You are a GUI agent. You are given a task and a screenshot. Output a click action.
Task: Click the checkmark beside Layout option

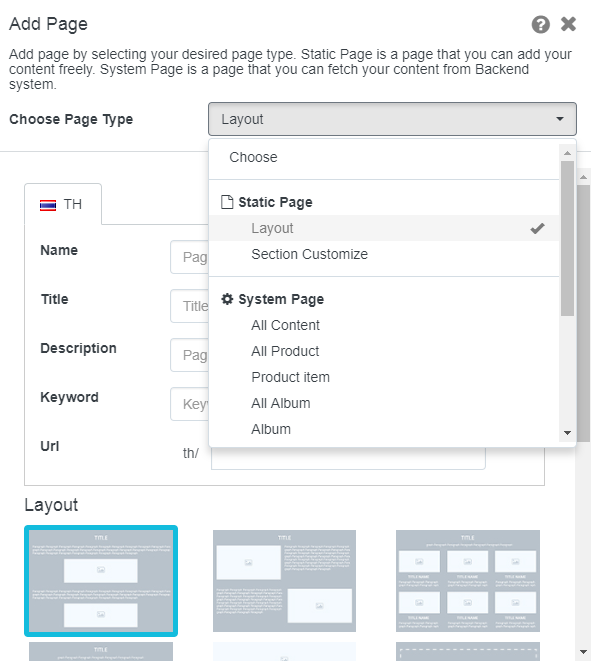click(537, 228)
